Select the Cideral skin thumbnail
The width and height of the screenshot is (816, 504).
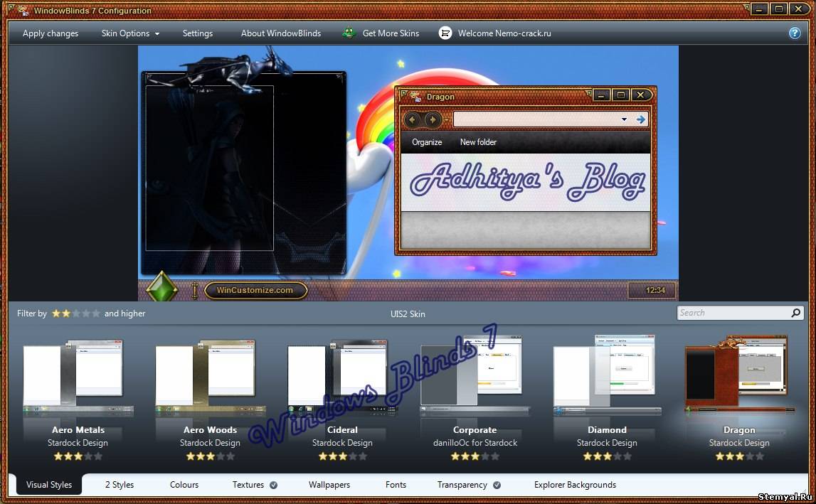(x=342, y=377)
